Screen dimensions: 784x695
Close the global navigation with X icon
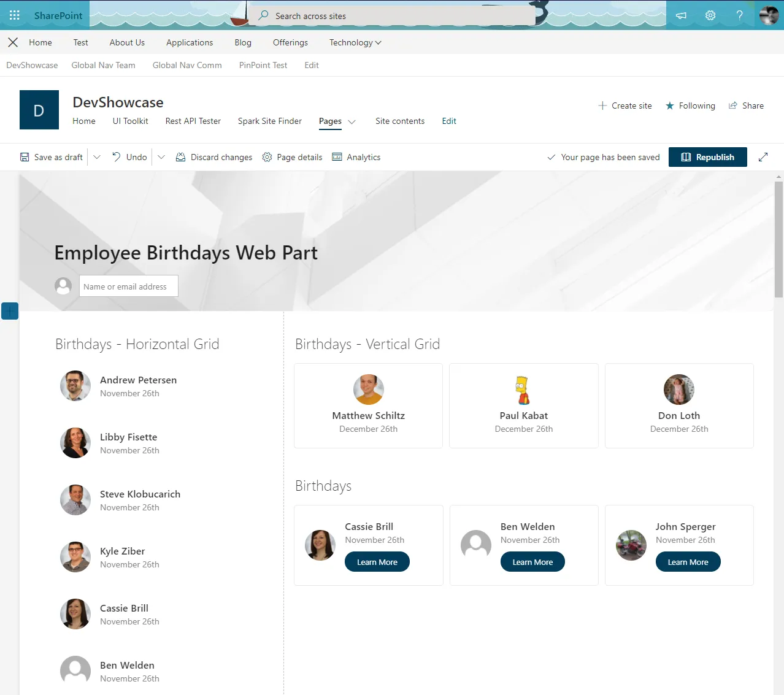(13, 42)
